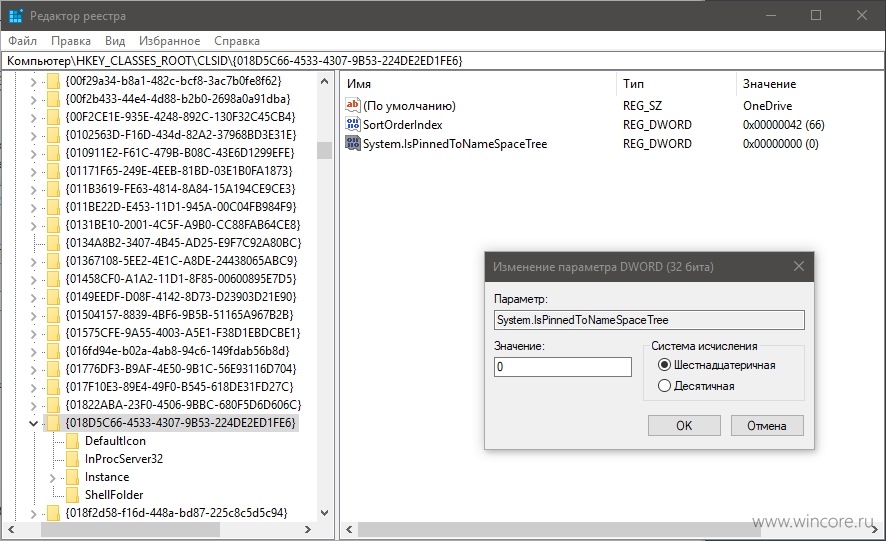Click folder icon of {01822ABA-23F0-4506-9BBC-680F5D6D606C}
Screen dimensions: 886x541
[x=53, y=405]
